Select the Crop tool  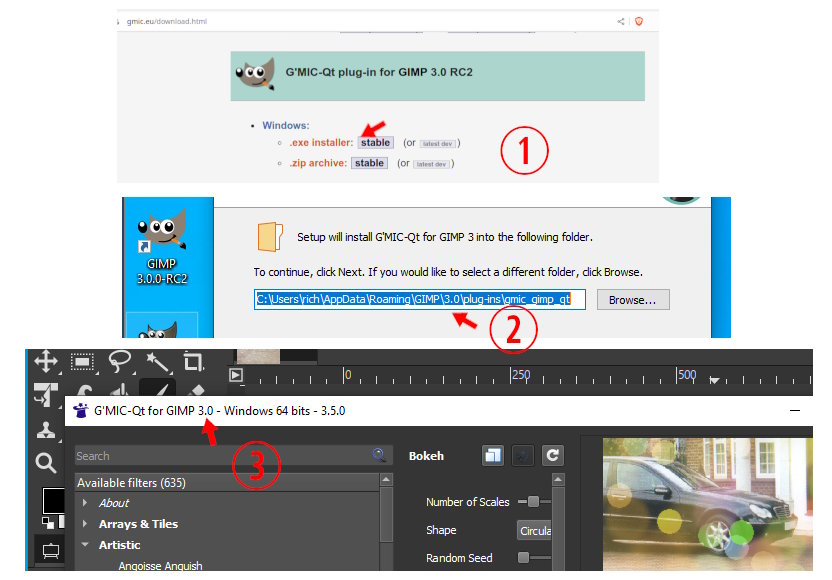pyautogui.click(x=193, y=361)
